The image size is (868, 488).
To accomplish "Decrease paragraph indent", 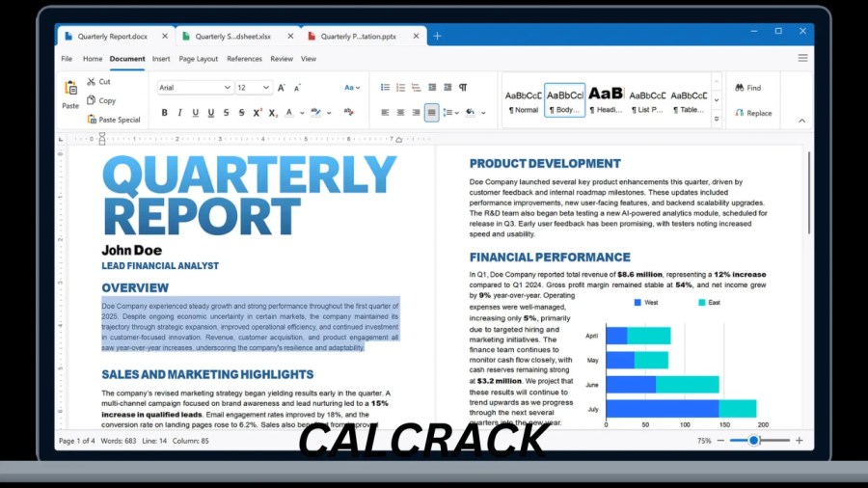I will coord(432,88).
